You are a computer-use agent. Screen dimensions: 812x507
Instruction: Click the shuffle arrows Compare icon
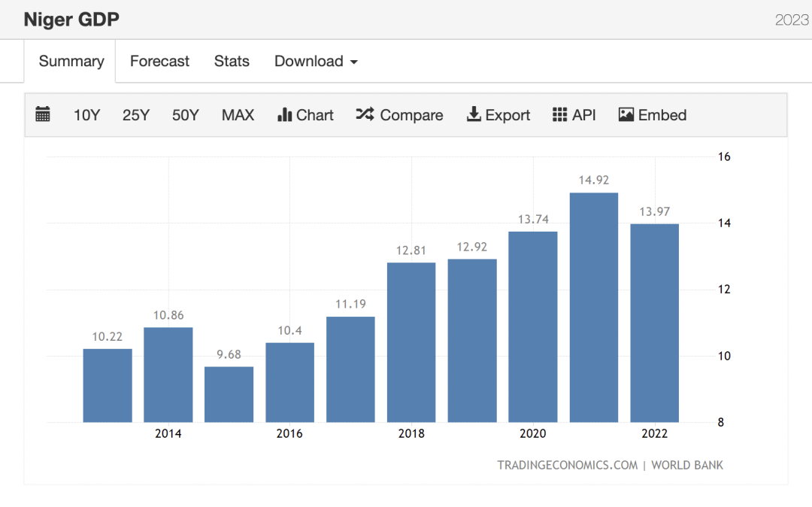click(365, 115)
